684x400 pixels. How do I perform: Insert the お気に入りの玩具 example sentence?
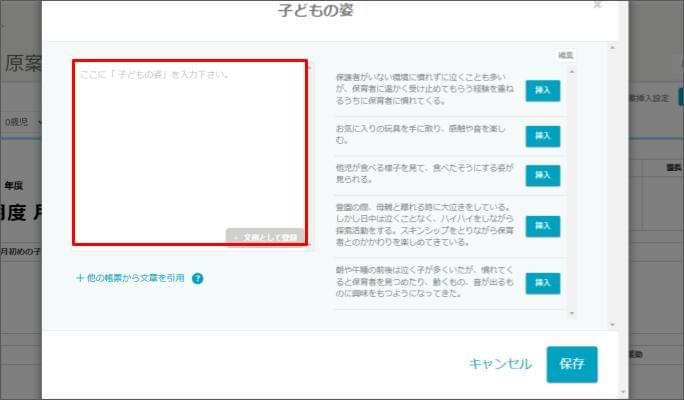pos(543,134)
